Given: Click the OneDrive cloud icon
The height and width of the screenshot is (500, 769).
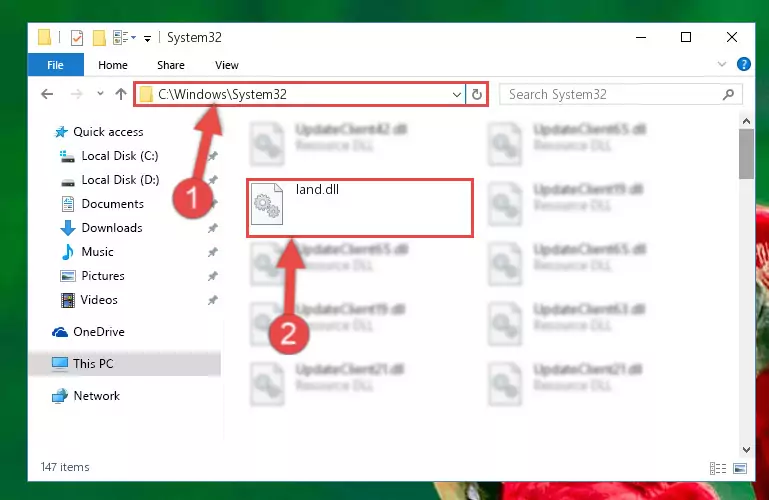Looking at the screenshot, I should (x=60, y=332).
